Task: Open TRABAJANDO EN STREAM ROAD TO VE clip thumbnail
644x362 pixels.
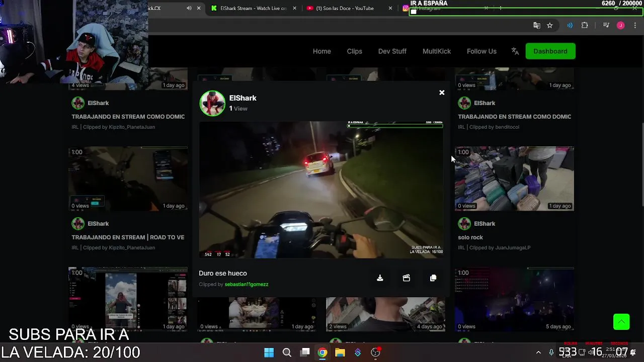Action: (x=128, y=178)
